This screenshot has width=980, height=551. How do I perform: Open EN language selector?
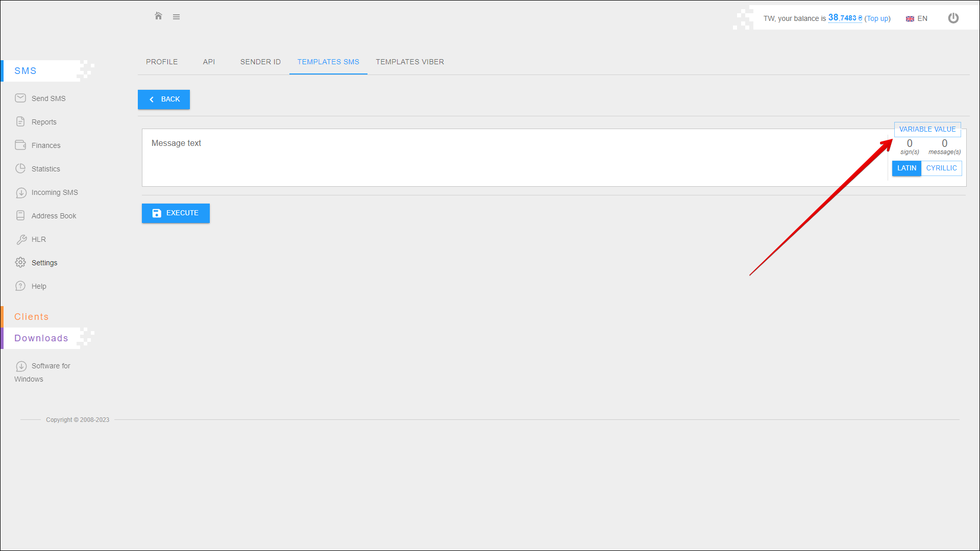tap(917, 19)
